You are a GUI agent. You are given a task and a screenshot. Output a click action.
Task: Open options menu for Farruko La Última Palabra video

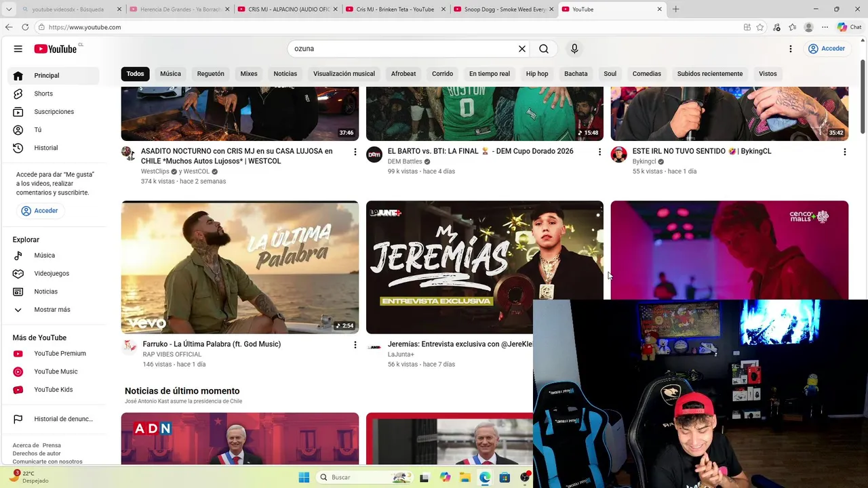coord(355,345)
